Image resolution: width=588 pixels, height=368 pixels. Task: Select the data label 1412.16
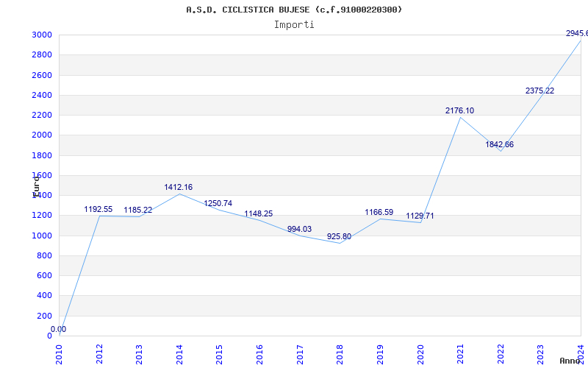click(x=178, y=187)
